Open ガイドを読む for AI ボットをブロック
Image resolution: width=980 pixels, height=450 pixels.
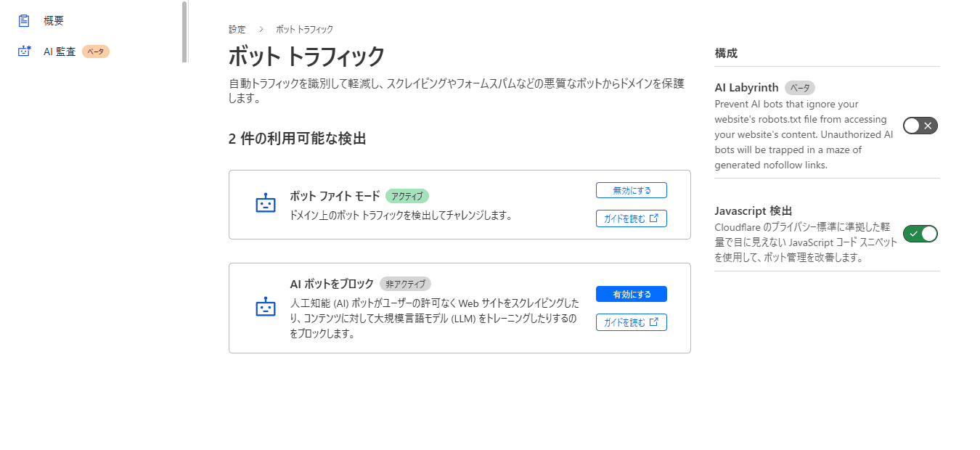(625, 322)
